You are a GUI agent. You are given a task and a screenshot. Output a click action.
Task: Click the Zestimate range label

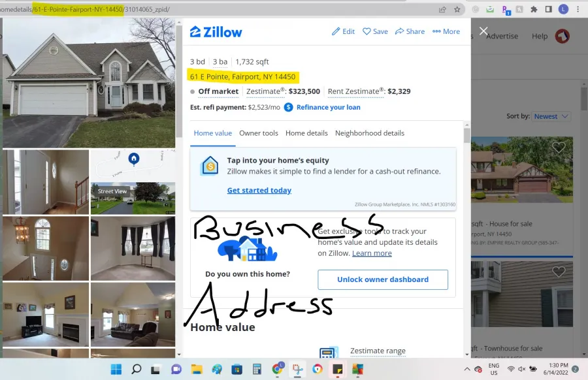point(378,351)
